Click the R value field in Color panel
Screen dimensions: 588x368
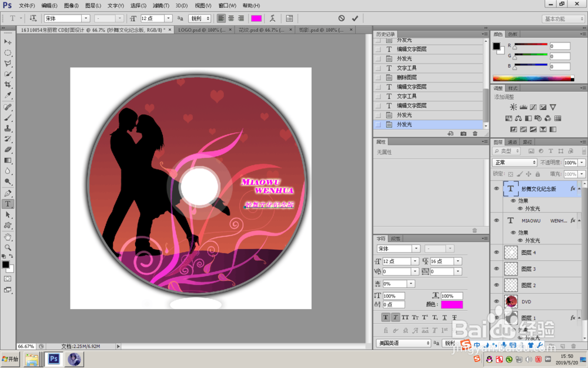(x=560, y=46)
